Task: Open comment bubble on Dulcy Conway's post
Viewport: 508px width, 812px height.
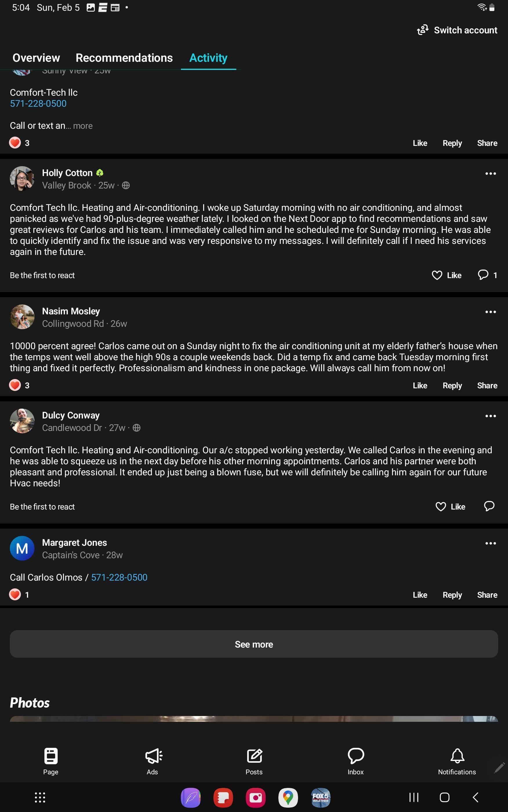Action: [x=489, y=506]
